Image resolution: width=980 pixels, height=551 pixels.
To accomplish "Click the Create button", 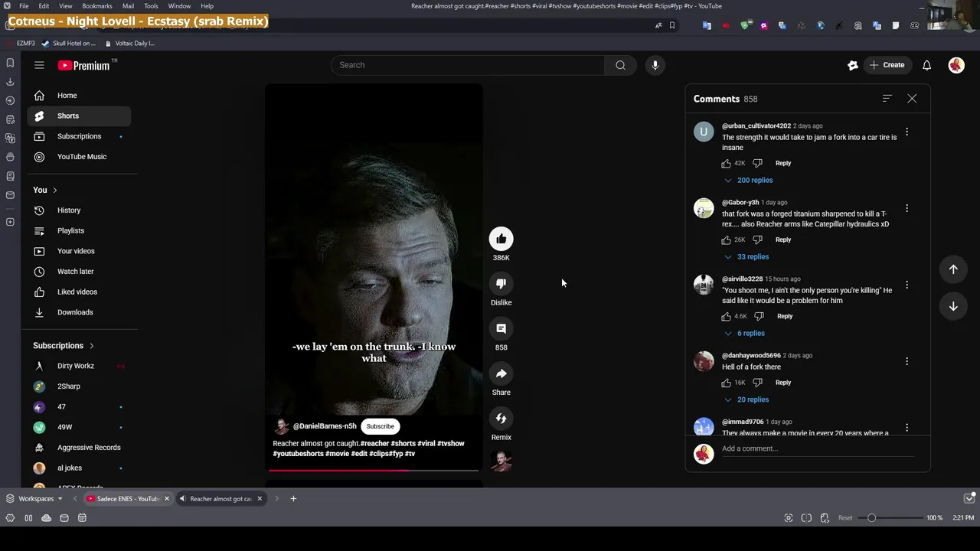I will point(887,65).
